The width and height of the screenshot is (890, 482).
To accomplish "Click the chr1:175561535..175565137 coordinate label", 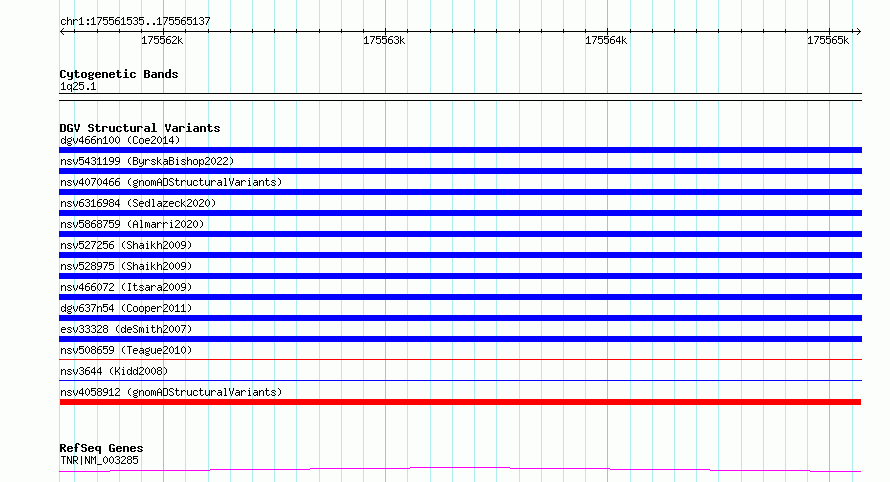I will tap(135, 21).
